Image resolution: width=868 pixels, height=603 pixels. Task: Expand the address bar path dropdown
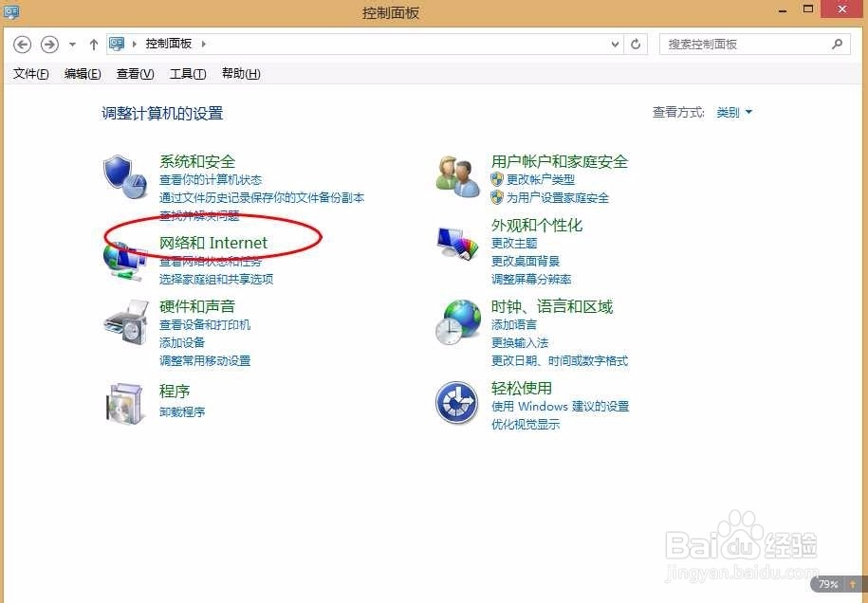[615, 44]
